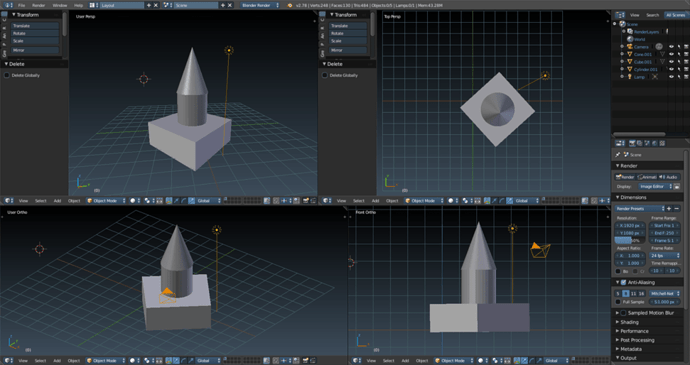The width and height of the screenshot is (690, 365).
Task: Open outliner Search menu
Action: 653,15
